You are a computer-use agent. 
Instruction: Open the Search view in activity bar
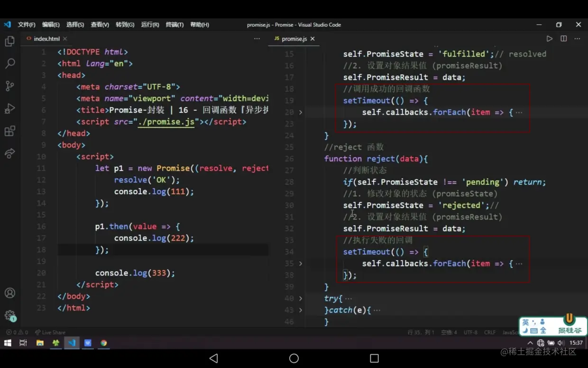click(9, 64)
